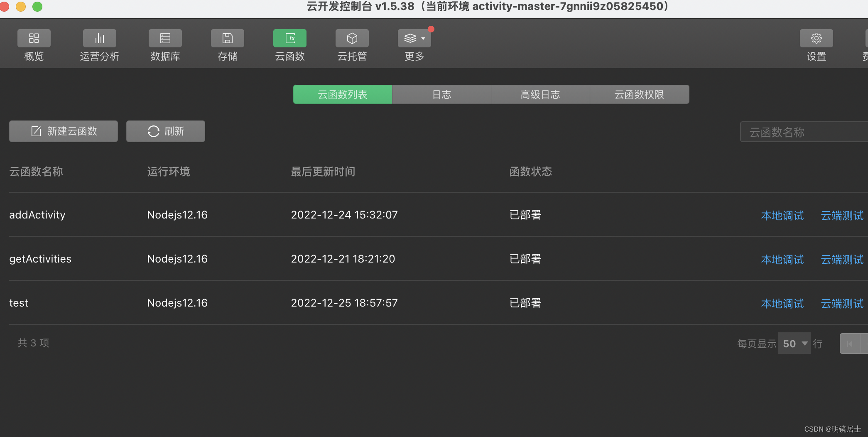Open rows-per-page 50 dropdown
The image size is (868, 437).
point(794,344)
